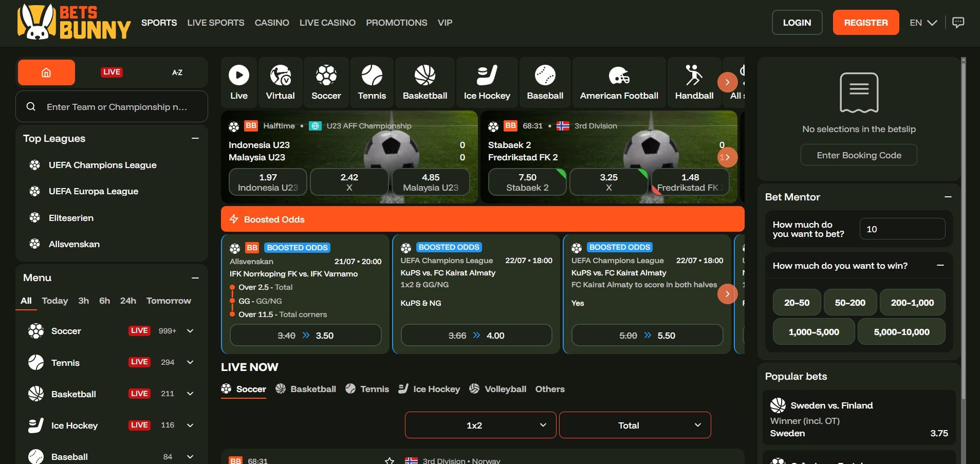Favorite the 3rd Division match with star
980x464 pixels.
click(390, 460)
